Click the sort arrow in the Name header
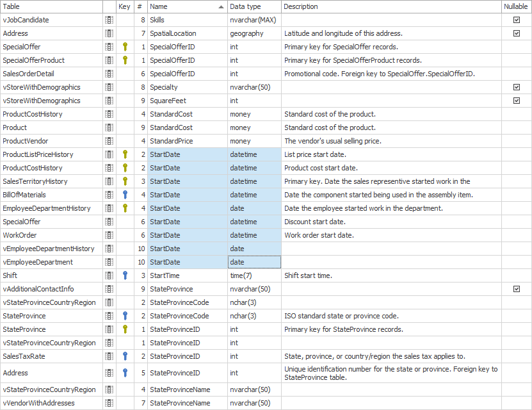This screenshot has width=532, height=410. 222,6
